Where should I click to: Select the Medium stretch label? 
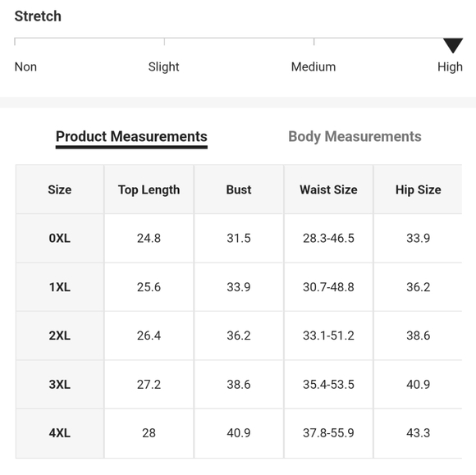[x=314, y=66]
